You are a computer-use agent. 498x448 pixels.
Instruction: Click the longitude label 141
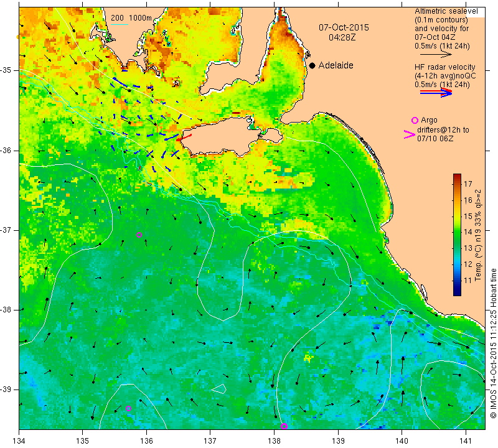[466, 441]
